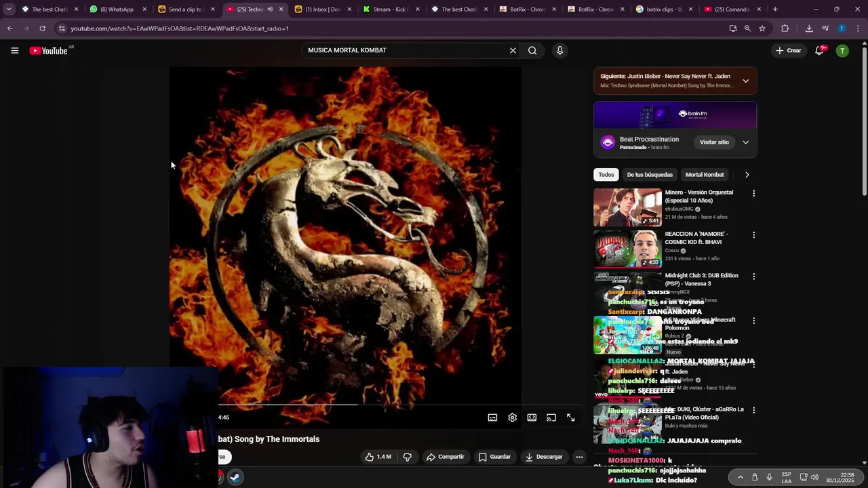Enter fullscreen video mode
This screenshot has width=868, height=488.
[571, 418]
